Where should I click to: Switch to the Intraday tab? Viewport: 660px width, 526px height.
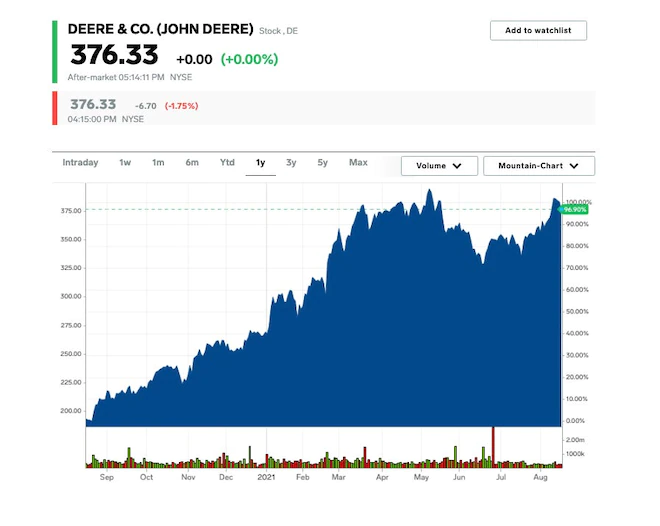pyautogui.click(x=80, y=162)
